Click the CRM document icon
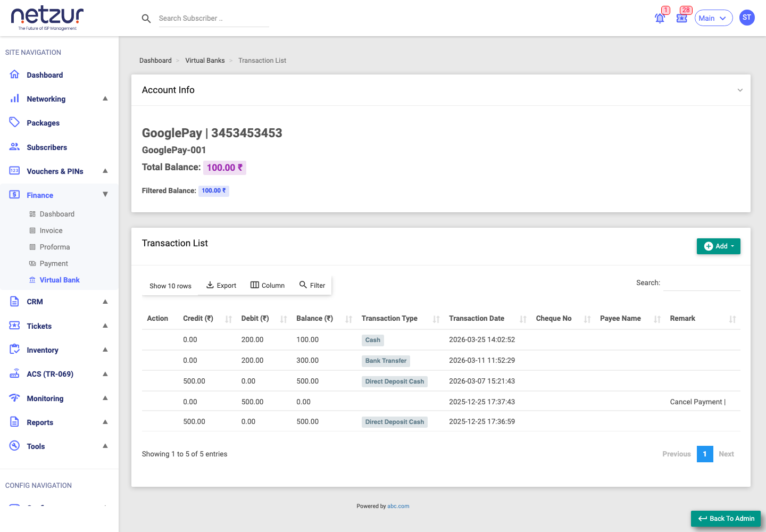766x532 pixels. [15, 301]
